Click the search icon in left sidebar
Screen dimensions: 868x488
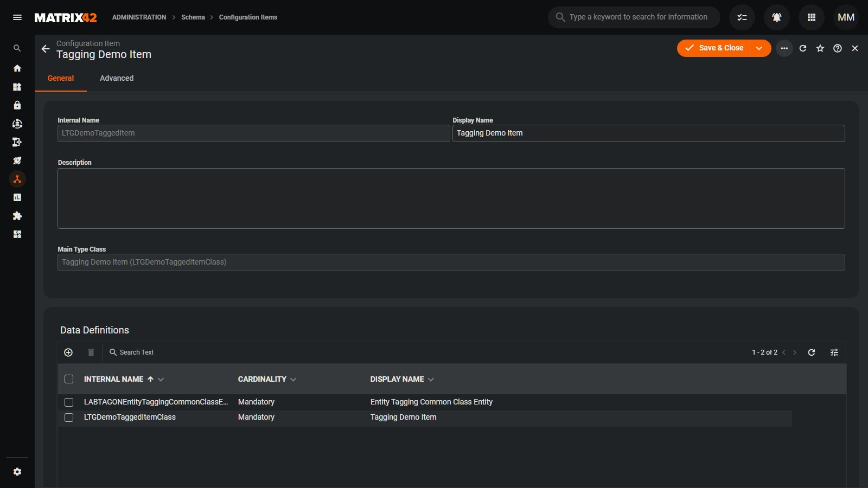17,48
